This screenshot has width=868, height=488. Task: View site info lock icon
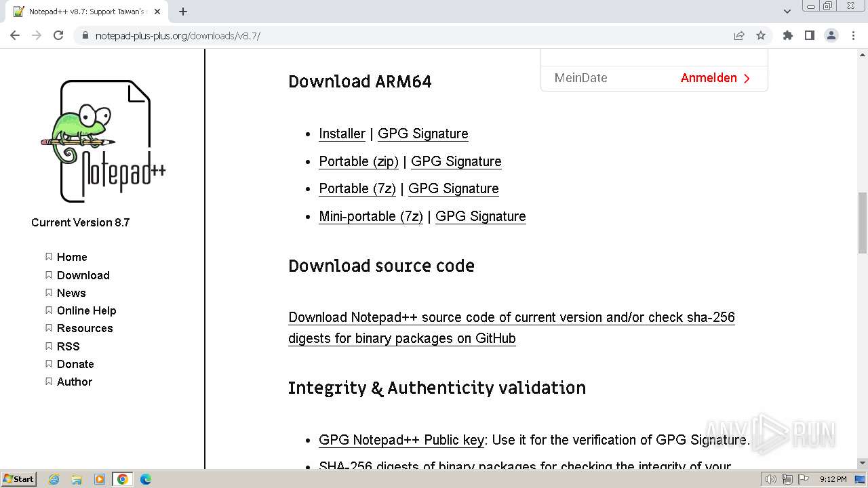85,35
